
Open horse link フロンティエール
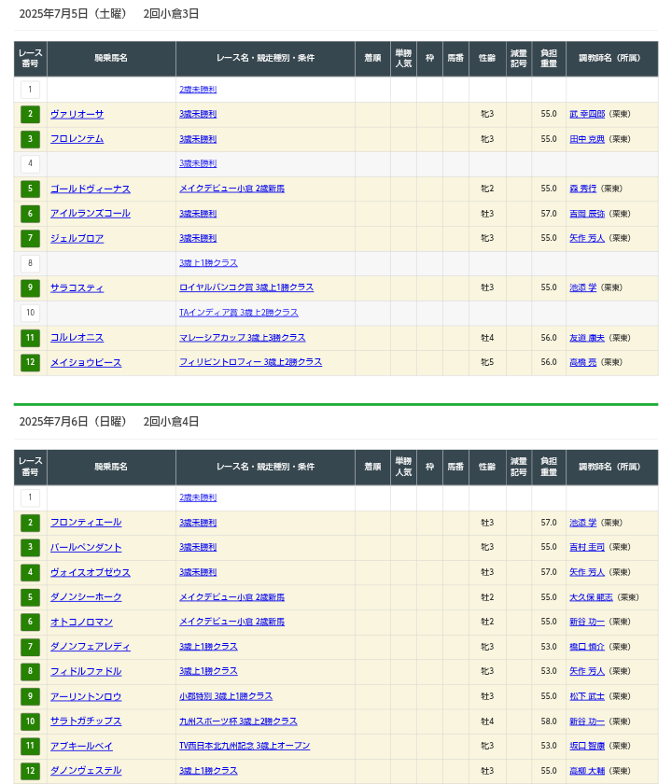pos(86,523)
